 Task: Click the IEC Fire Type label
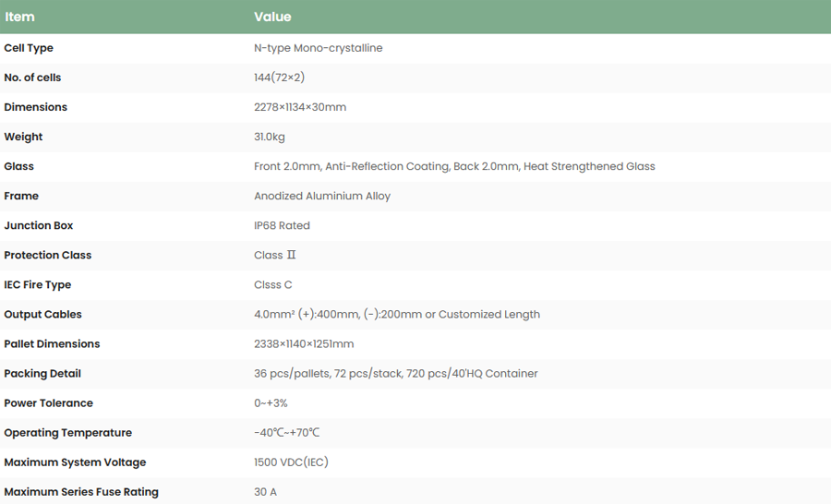(38, 284)
